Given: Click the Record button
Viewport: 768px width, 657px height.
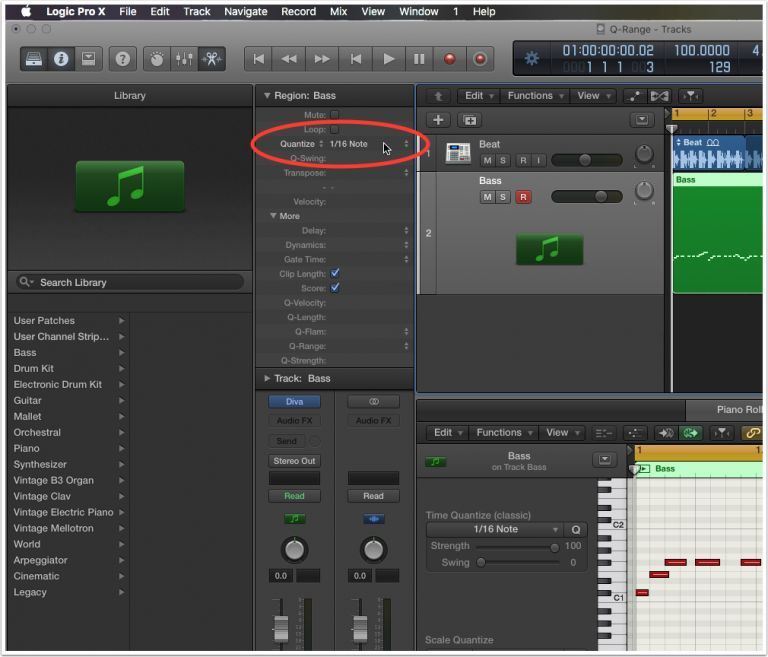Looking at the screenshot, I should click(450, 59).
